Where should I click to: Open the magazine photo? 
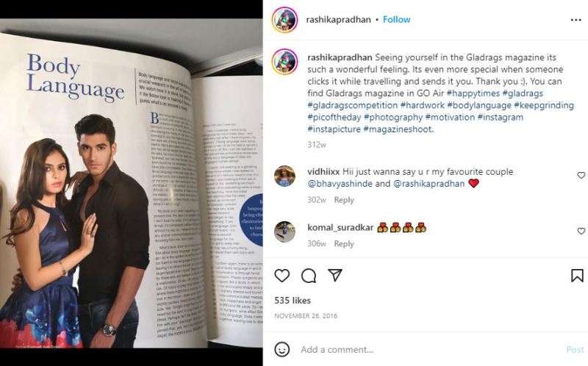click(x=132, y=184)
